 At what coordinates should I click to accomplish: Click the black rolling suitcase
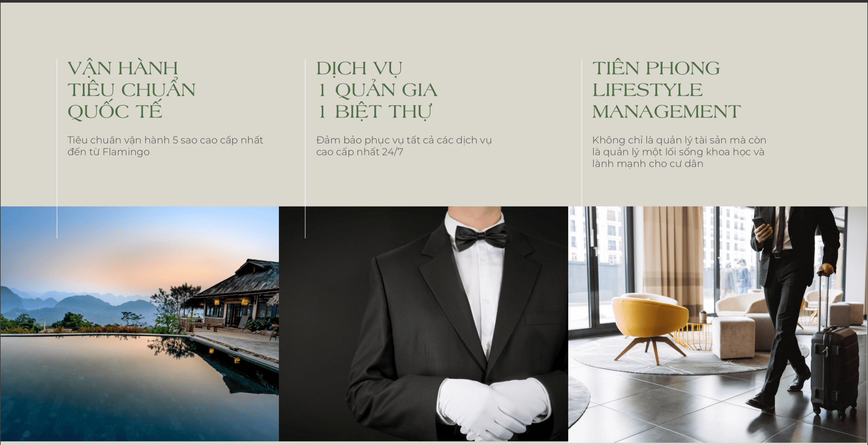click(835, 370)
